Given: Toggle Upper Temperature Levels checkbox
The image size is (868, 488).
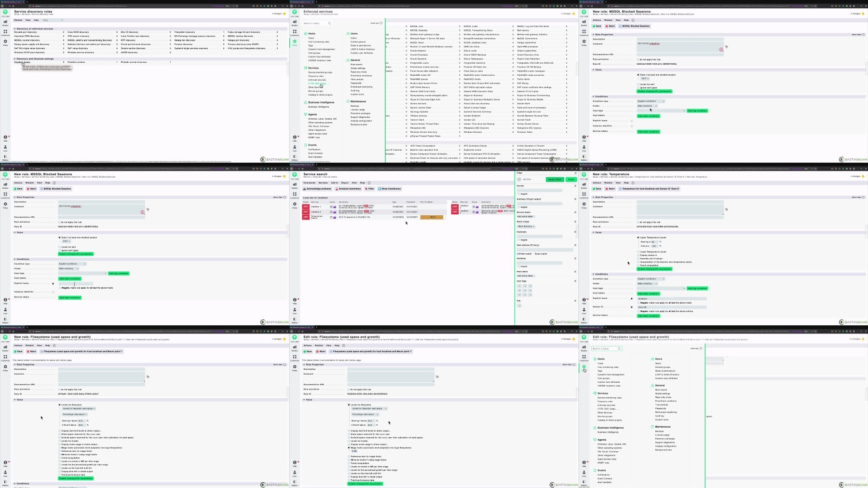Looking at the screenshot, I should coord(638,237).
